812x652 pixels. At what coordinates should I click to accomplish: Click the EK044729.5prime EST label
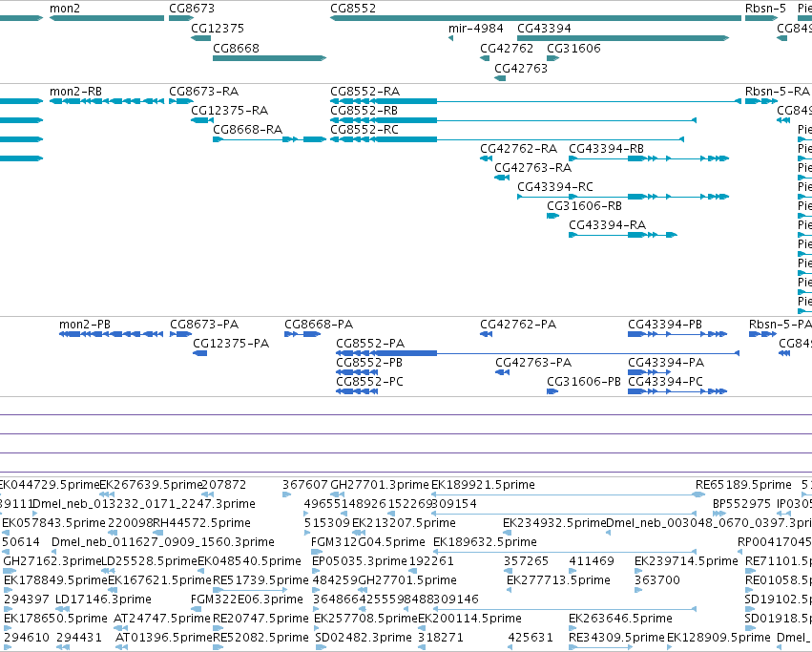click(x=50, y=485)
